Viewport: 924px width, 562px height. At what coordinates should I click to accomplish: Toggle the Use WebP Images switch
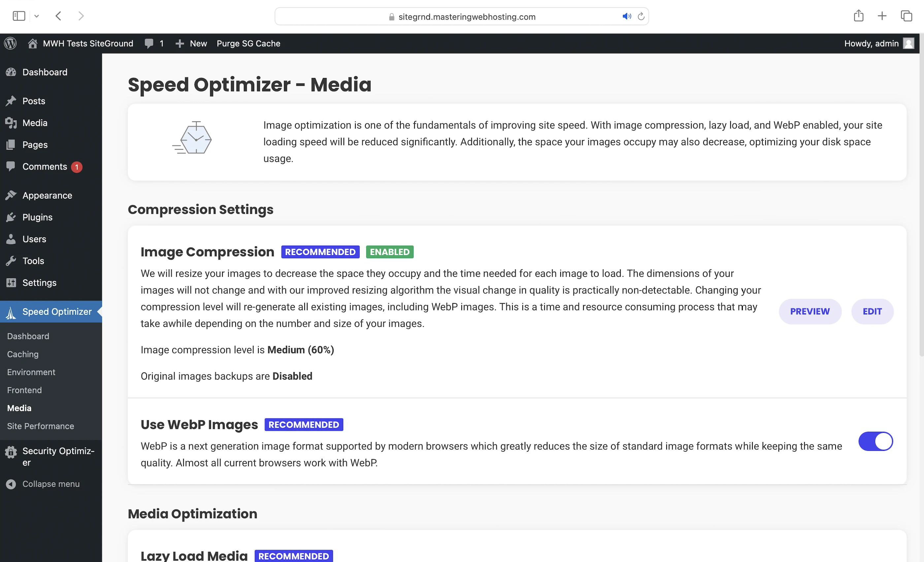pyautogui.click(x=875, y=441)
